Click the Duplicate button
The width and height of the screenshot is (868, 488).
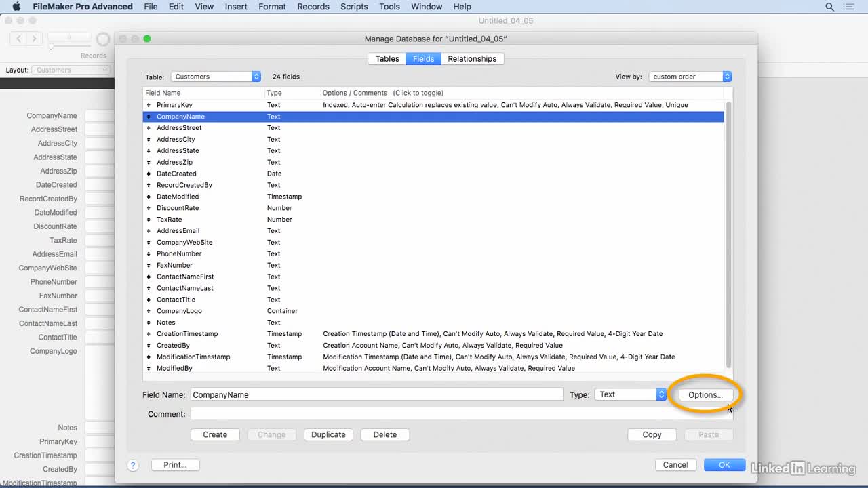tap(328, 434)
